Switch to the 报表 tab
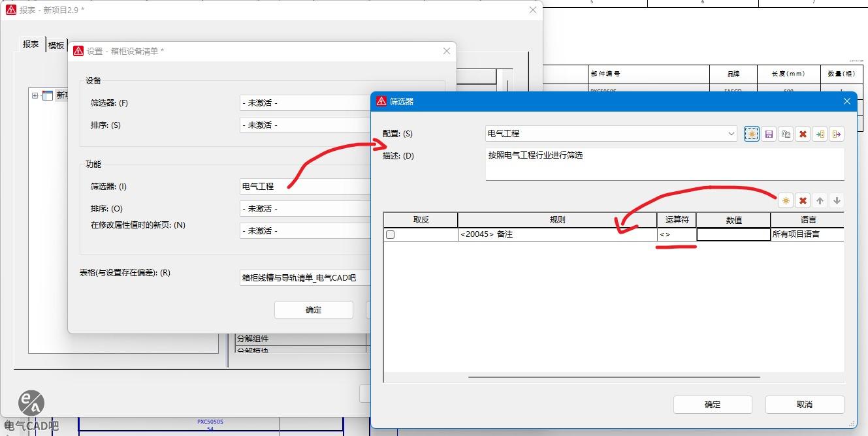 [31, 44]
